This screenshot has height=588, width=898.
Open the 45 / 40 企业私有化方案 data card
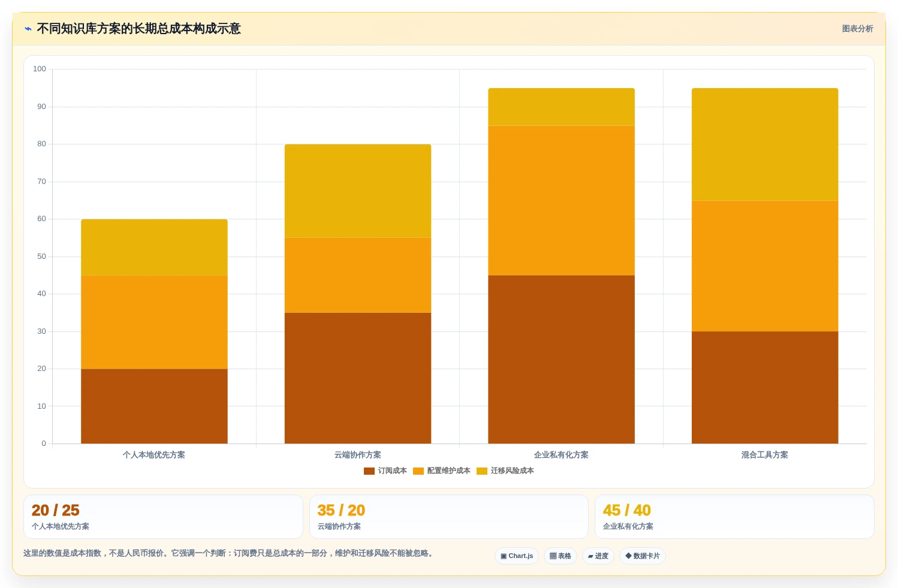click(x=734, y=517)
